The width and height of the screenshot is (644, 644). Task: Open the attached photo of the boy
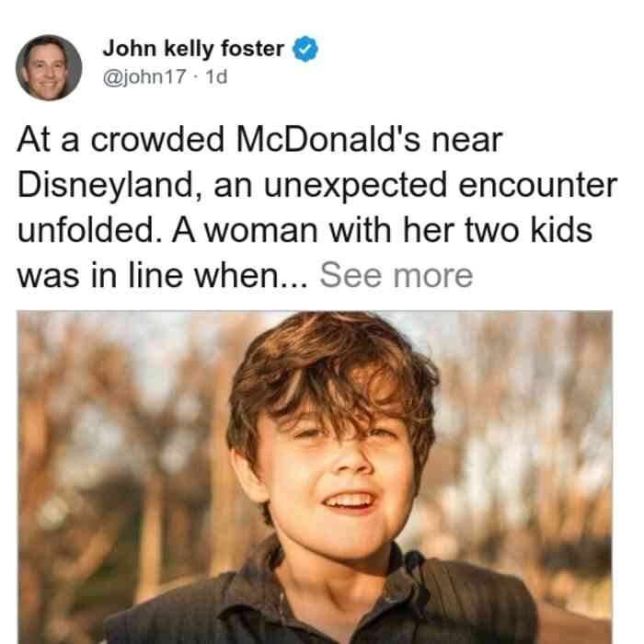coord(315,477)
